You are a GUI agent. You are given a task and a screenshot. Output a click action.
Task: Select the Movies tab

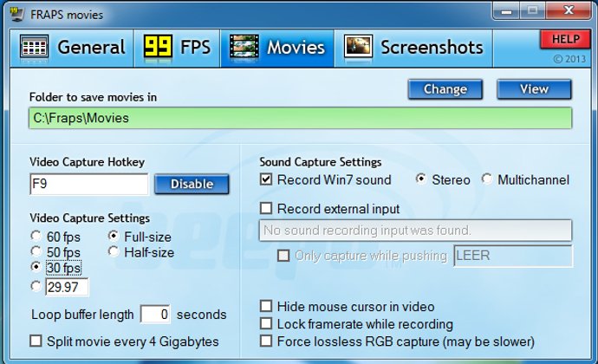[x=277, y=48]
